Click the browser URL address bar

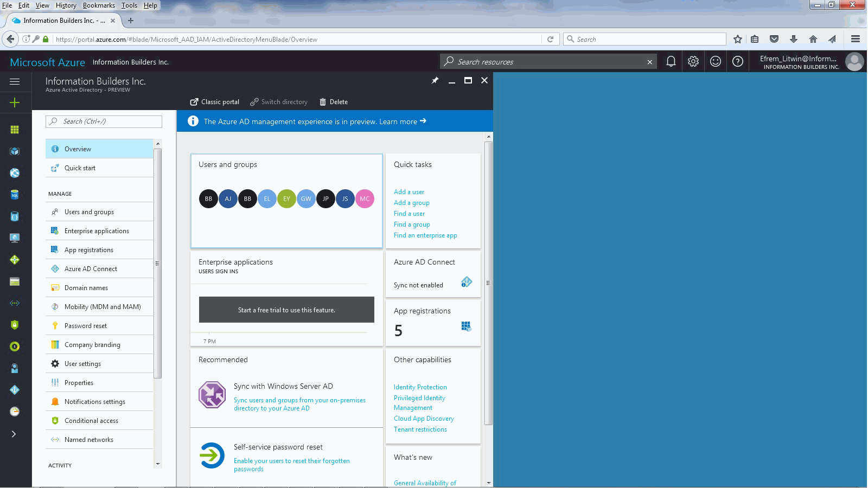[297, 39]
